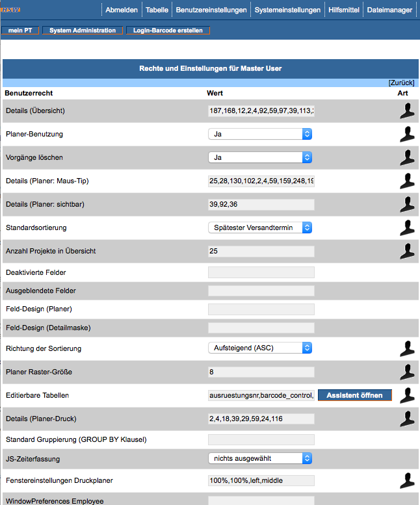420x505 pixels.
Task: Click user icon in Details (Planer: sichtbar) row
Action: point(407,205)
